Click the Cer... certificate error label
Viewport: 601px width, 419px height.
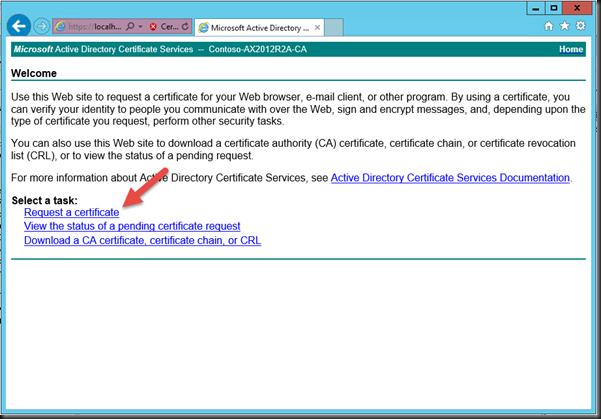coord(169,26)
